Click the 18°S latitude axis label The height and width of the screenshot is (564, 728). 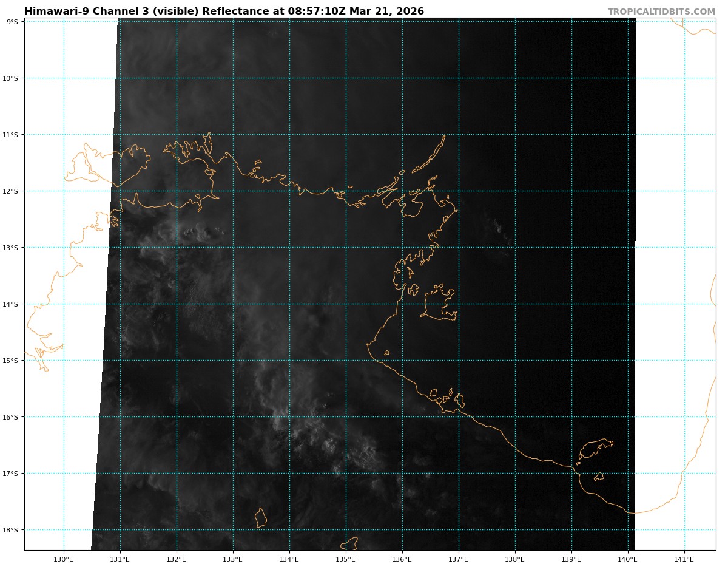coord(11,530)
